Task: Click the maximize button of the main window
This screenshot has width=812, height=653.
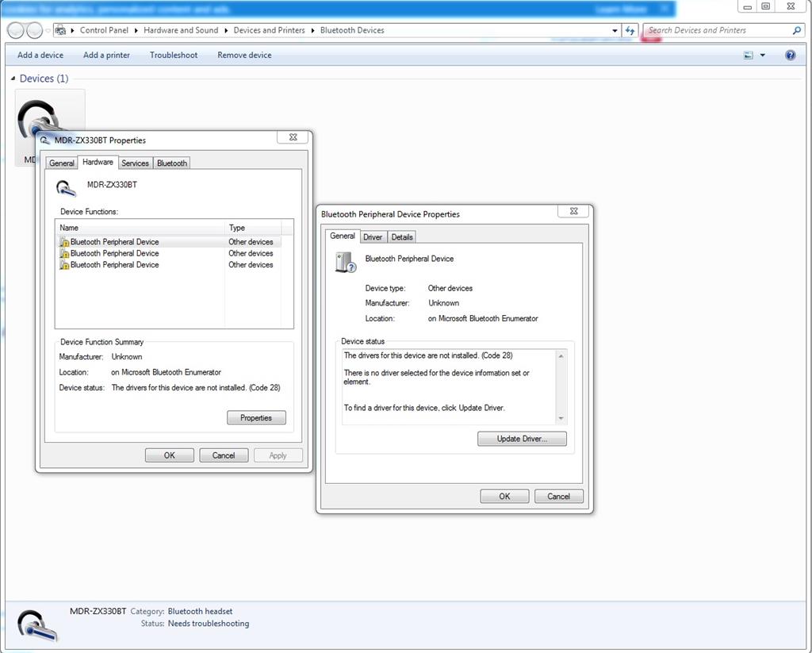Action: pos(765,6)
